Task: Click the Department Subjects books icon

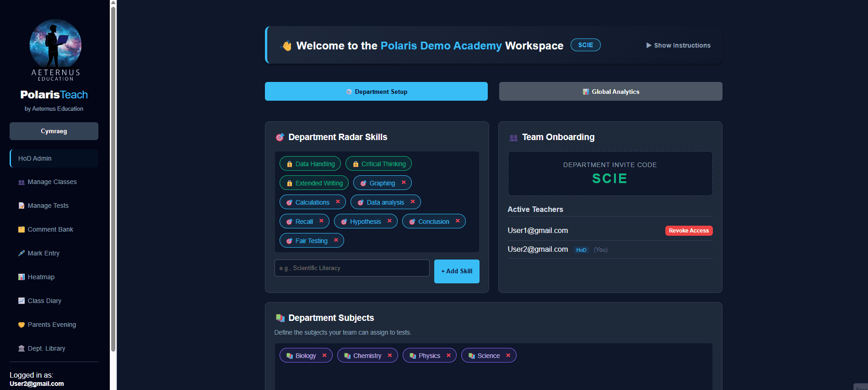Action: pyautogui.click(x=280, y=318)
